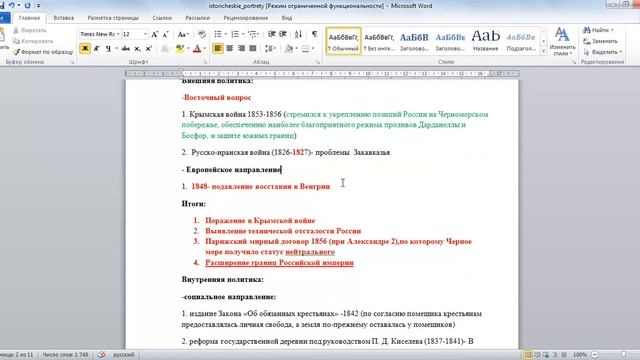Screen dimensions: 640x360
Task: Expand the bullets list dropdown arrow
Action: coord(226,34)
